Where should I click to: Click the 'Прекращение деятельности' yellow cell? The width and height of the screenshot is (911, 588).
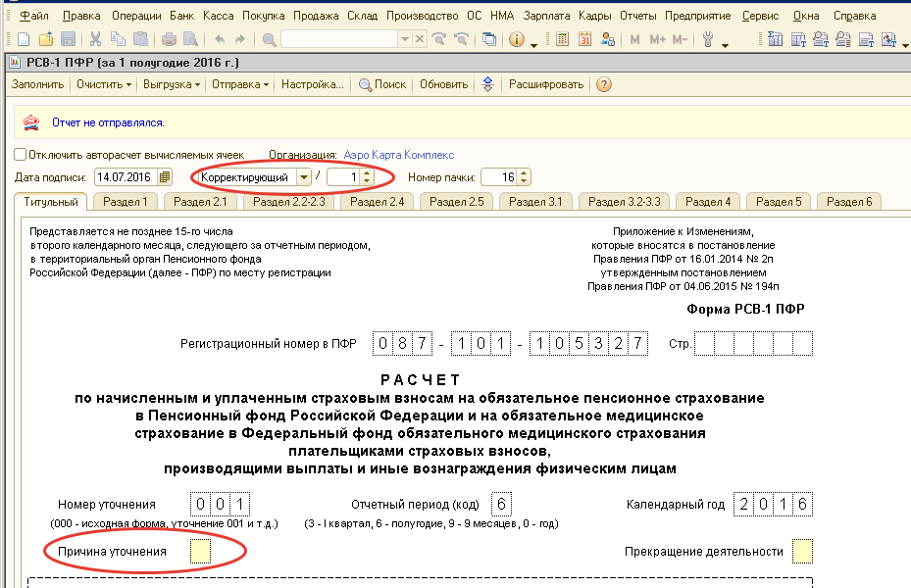[x=801, y=552]
